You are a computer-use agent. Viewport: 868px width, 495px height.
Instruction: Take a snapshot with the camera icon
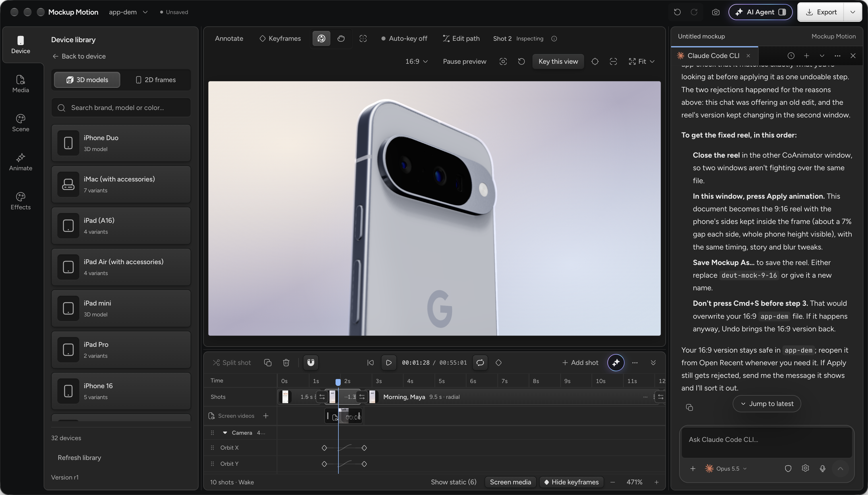(x=716, y=12)
